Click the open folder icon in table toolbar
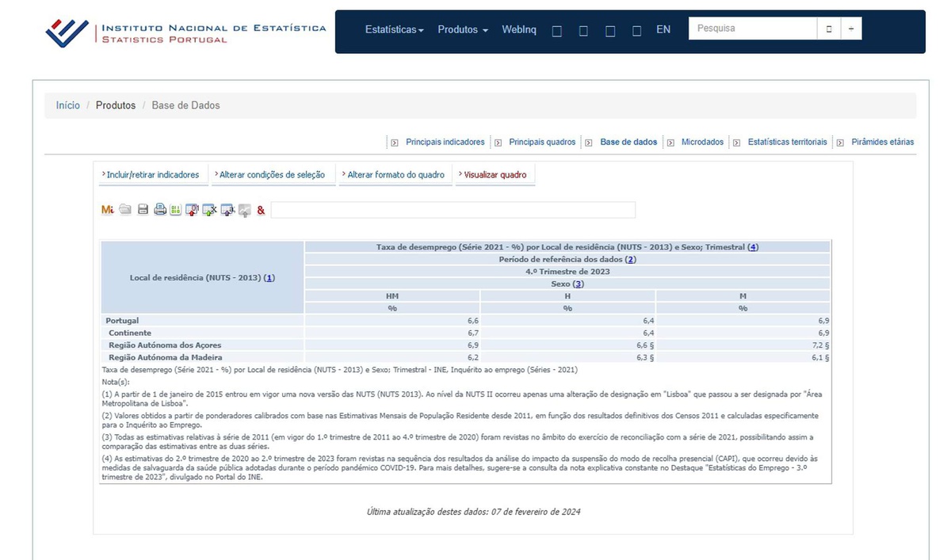 (x=125, y=210)
